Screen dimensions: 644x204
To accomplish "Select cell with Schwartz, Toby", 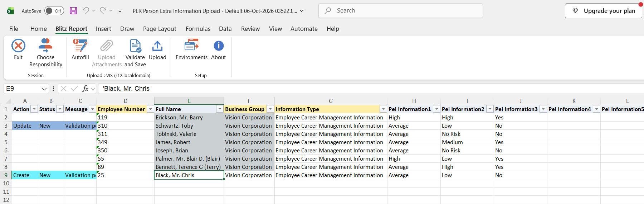I will (x=189, y=126).
